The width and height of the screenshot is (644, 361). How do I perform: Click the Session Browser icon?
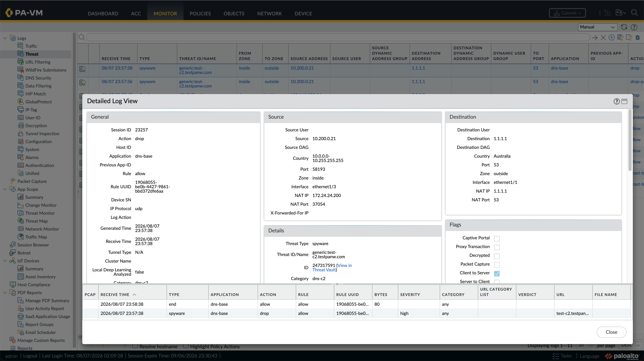pos(13,245)
